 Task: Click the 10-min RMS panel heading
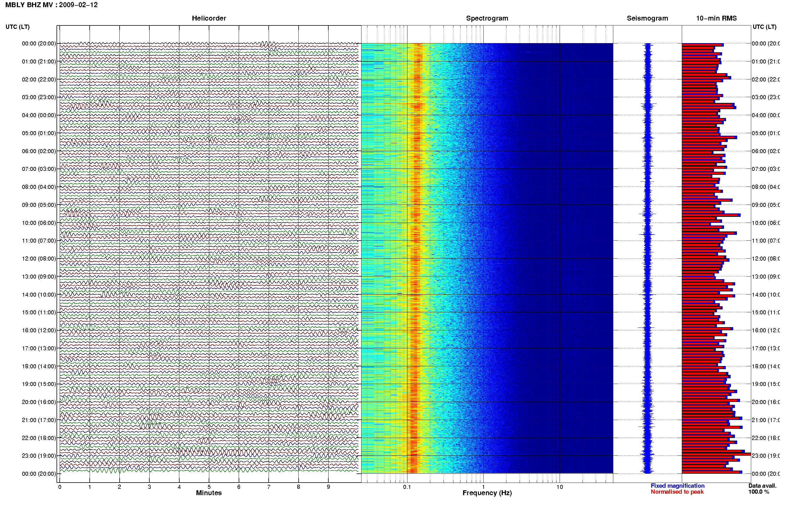point(716,18)
